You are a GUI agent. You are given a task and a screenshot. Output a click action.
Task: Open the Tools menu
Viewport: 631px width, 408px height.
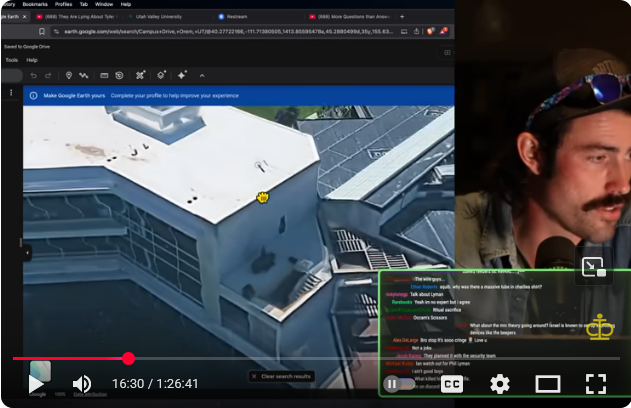click(12, 60)
